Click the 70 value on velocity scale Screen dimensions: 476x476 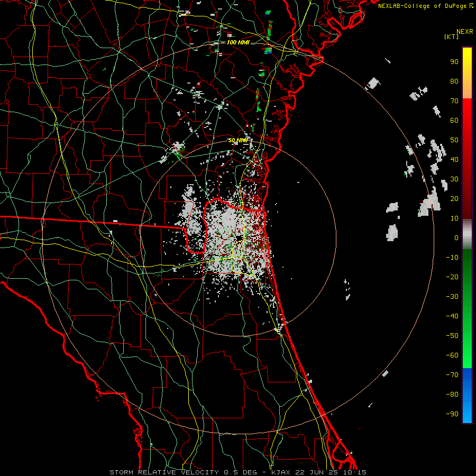tap(454, 101)
